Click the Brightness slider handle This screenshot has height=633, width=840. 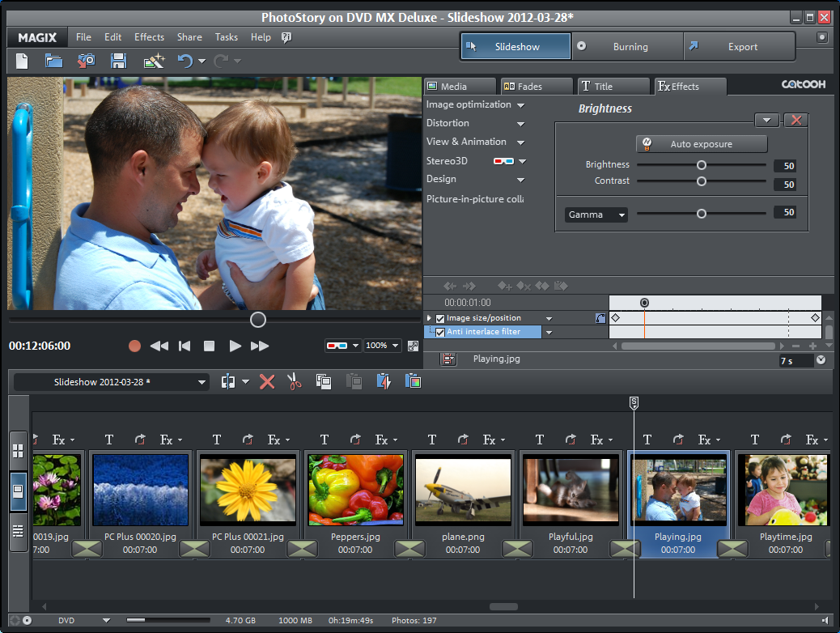[702, 165]
